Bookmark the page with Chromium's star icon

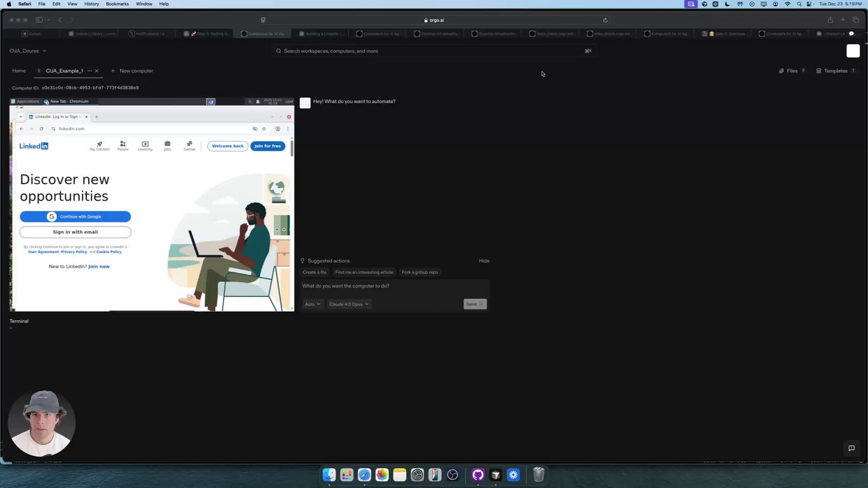(x=264, y=129)
